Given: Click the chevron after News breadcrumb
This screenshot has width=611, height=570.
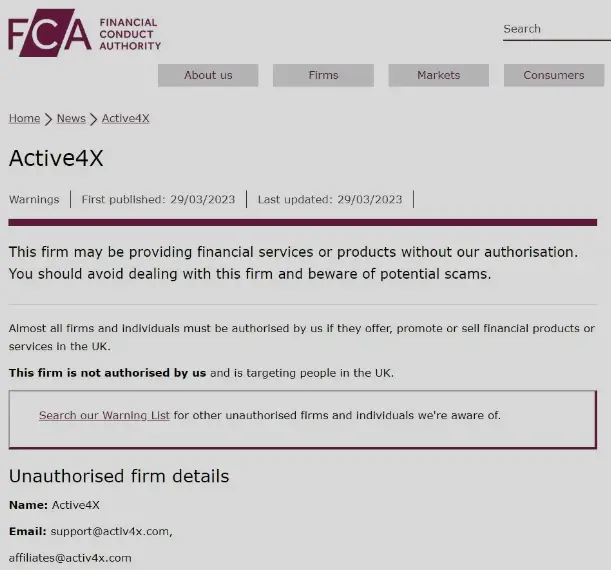Looking at the screenshot, I should coord(94,119).
